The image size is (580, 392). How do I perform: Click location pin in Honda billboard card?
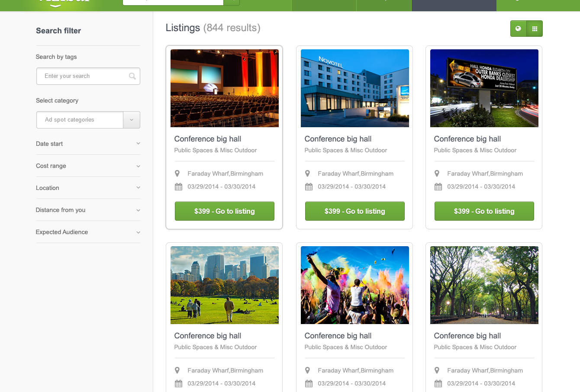tap(437, 174)
